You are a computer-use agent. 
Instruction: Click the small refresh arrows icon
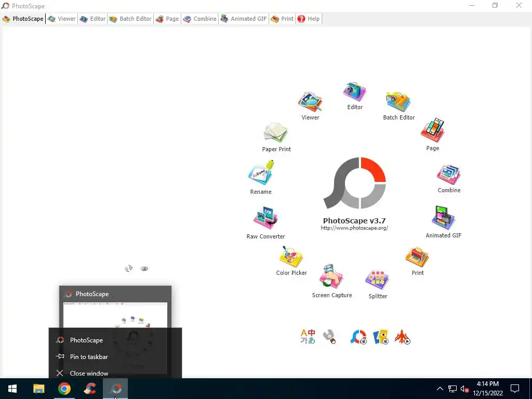pyautogui.click(x=129, y=269)
